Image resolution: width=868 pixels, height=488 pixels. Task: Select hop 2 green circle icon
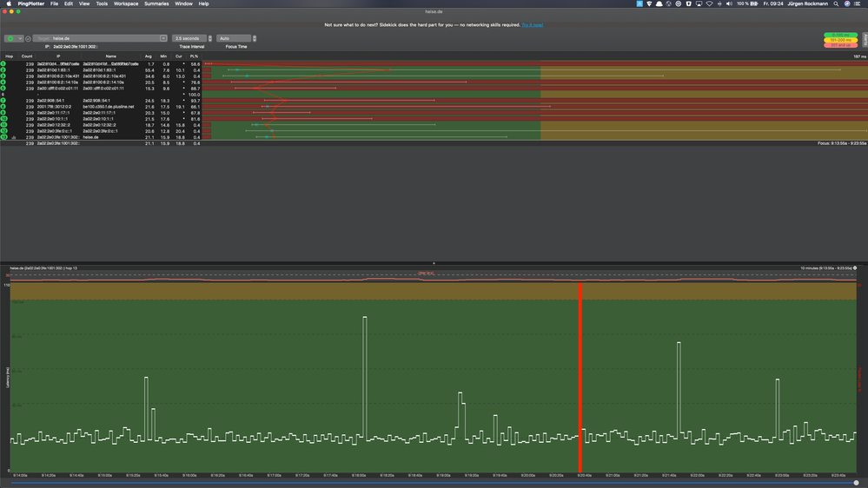(x=3, y=70)
